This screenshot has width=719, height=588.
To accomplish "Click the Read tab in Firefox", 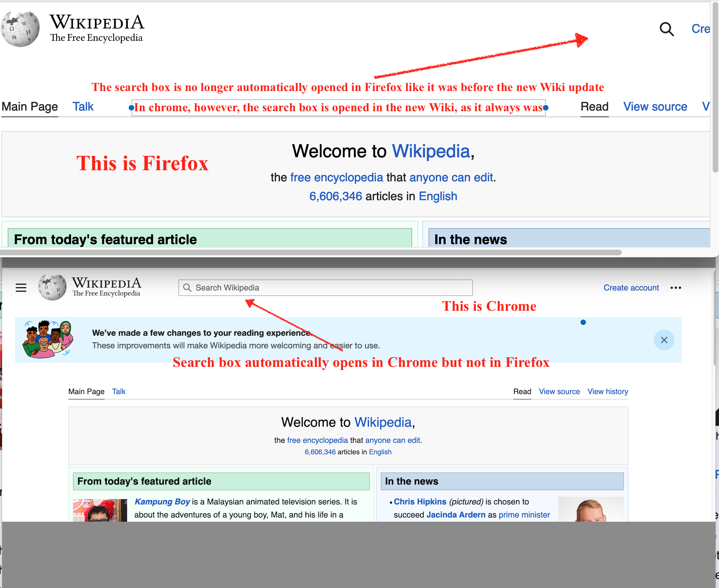I will click(593, 107).
